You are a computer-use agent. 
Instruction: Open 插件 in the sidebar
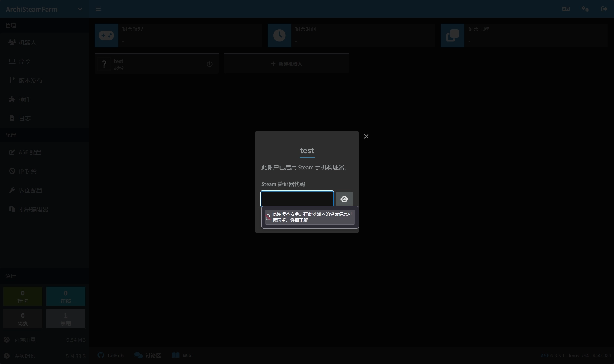coord(44,99)
